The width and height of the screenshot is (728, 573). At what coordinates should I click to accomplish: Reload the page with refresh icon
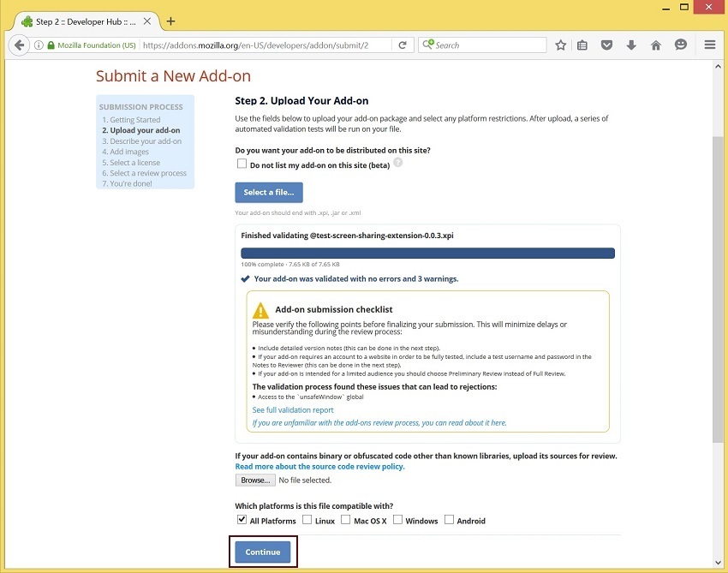click(x=403, y=45)
